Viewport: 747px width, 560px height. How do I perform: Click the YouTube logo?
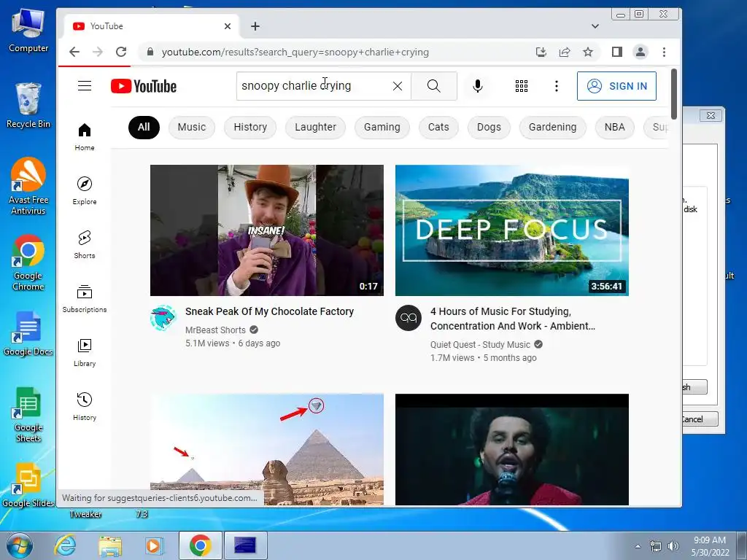144,86
